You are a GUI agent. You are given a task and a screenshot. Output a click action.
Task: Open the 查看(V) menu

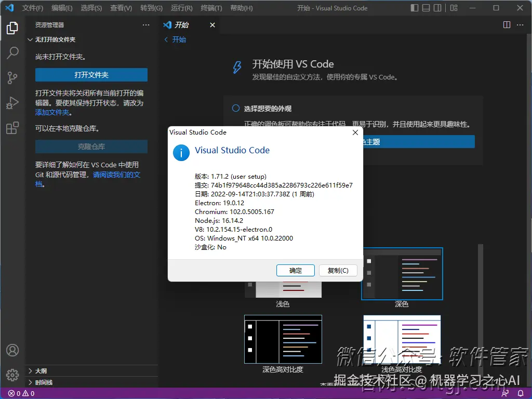(121, 8)
